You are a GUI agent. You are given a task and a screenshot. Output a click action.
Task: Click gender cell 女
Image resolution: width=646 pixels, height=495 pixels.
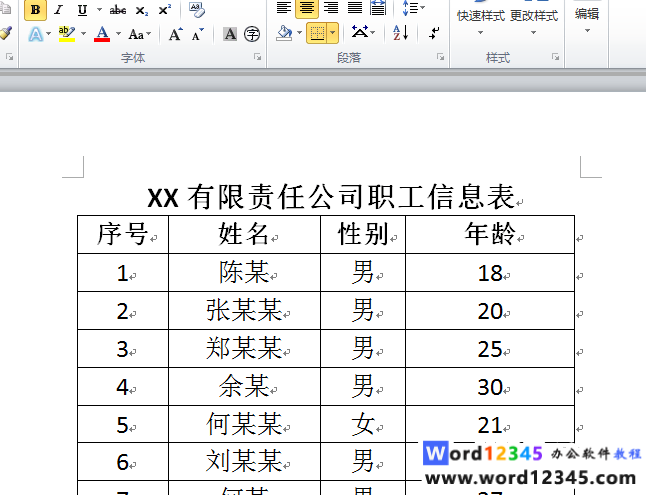point(363,424)
